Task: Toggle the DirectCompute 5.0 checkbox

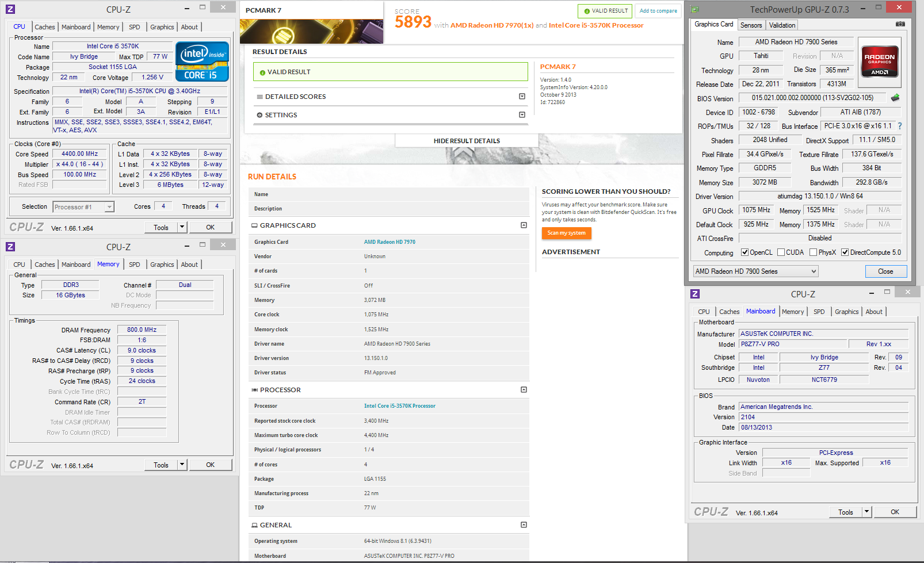Action: 845,252
